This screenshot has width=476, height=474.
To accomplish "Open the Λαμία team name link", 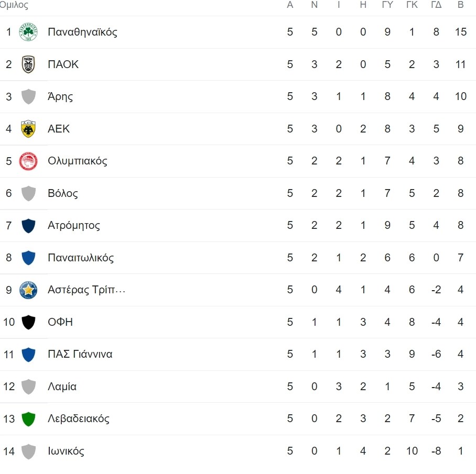I will [x=62, y=387].
